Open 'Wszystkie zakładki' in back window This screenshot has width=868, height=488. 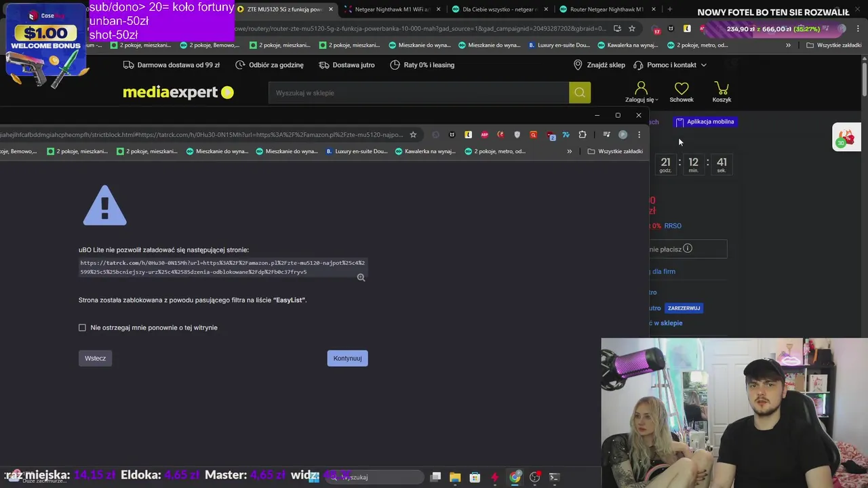833,45
